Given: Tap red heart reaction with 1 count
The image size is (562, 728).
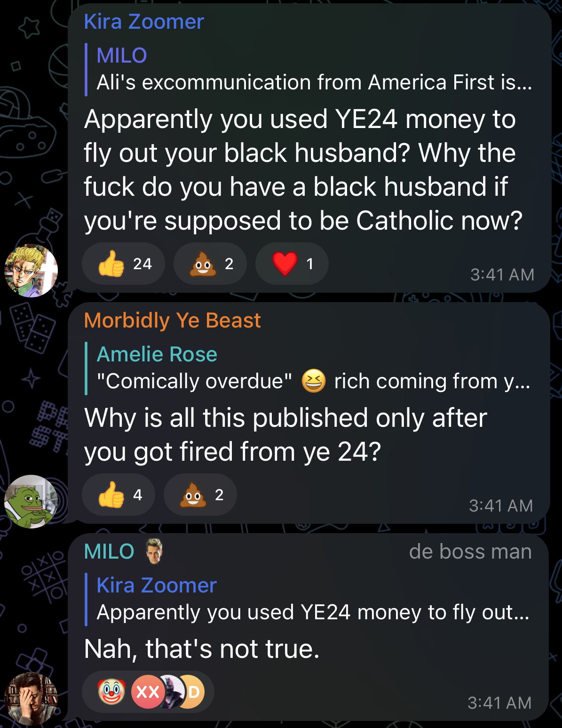Looking at the screenshot, I should click(292, 264).
